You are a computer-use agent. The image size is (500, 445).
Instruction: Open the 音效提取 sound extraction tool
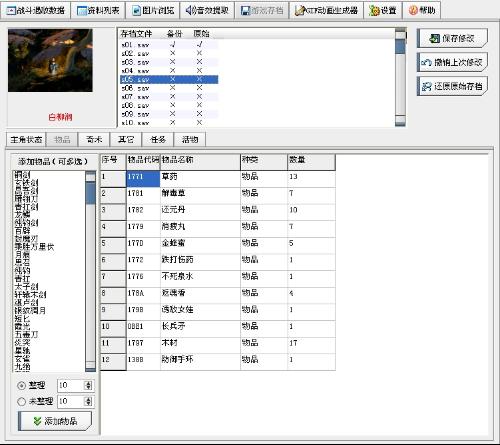[x=207, y=10]
